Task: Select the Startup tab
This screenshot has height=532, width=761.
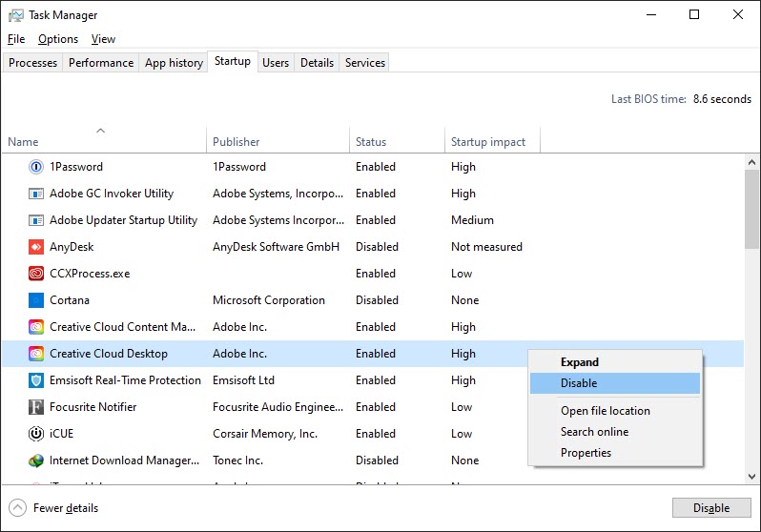Action: click(x=233, y=62)
